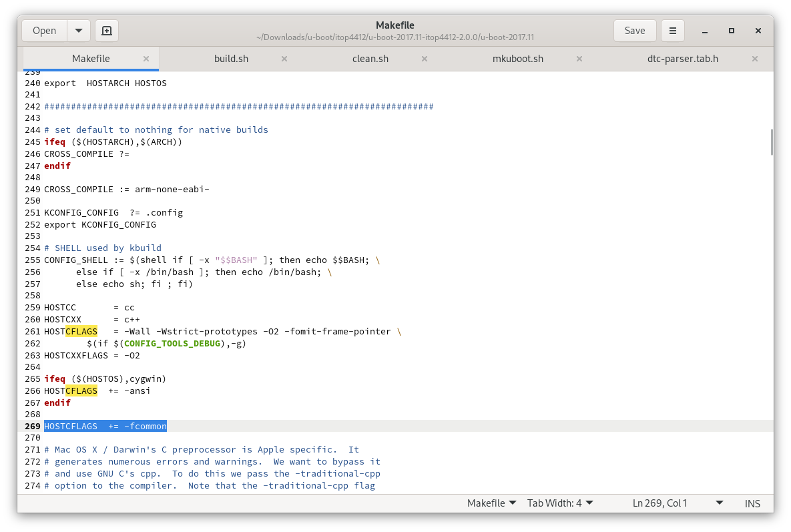Viewport: 791px width, 532px height.
Task: Click the CROSS_COMPILE assignment on line 249
Action: (x=127, y=189)
